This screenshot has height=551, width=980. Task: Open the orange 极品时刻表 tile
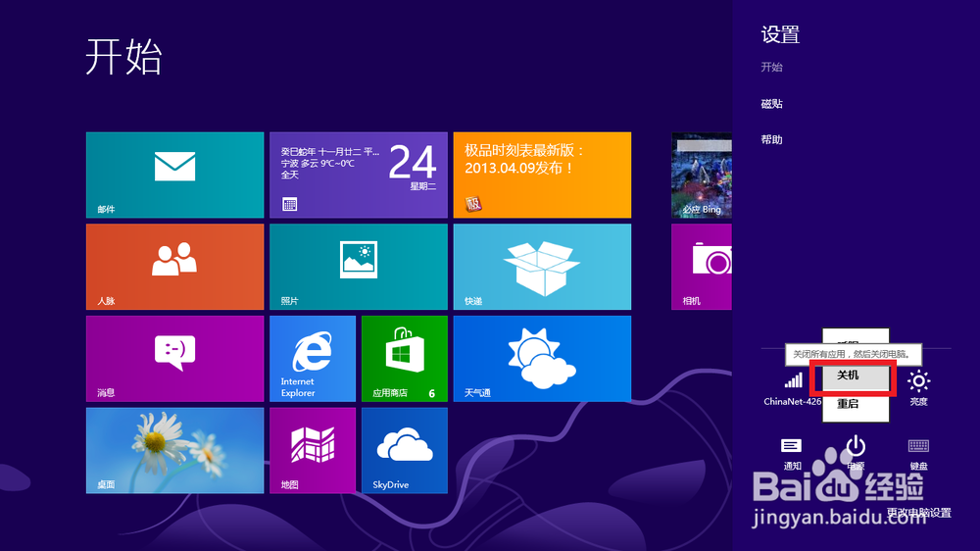(x=542, y=175)
